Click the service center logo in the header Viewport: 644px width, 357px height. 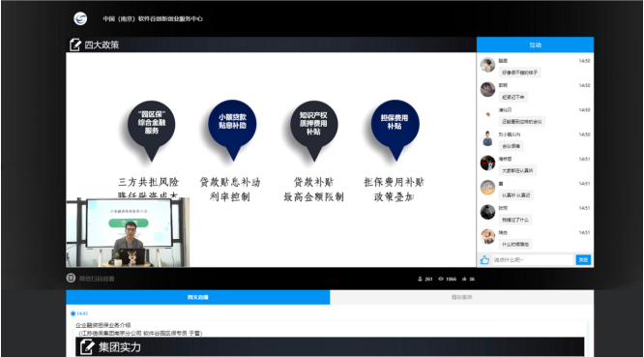pos(80,18)
